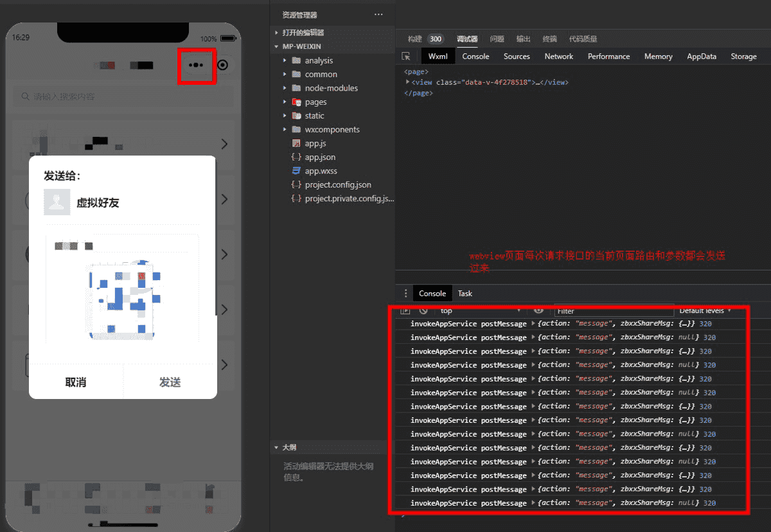The image size is (771, 532).
Task: Click the common folder icon
Action: pyautogui.click(x=296, y=74)
